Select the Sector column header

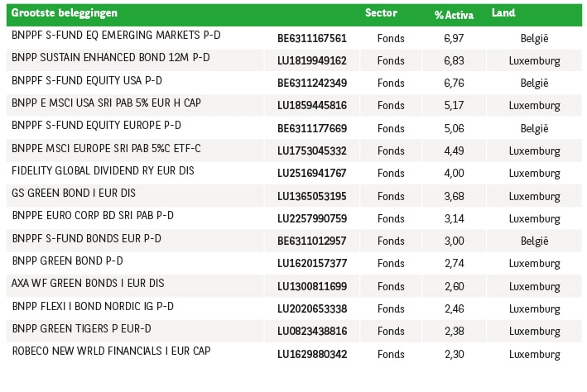(381, 13)
